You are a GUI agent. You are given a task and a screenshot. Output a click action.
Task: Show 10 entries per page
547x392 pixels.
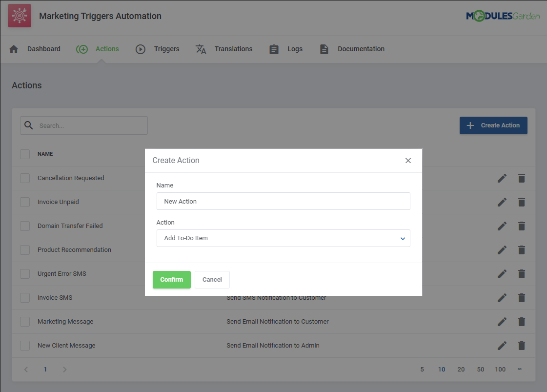(442, 370)
